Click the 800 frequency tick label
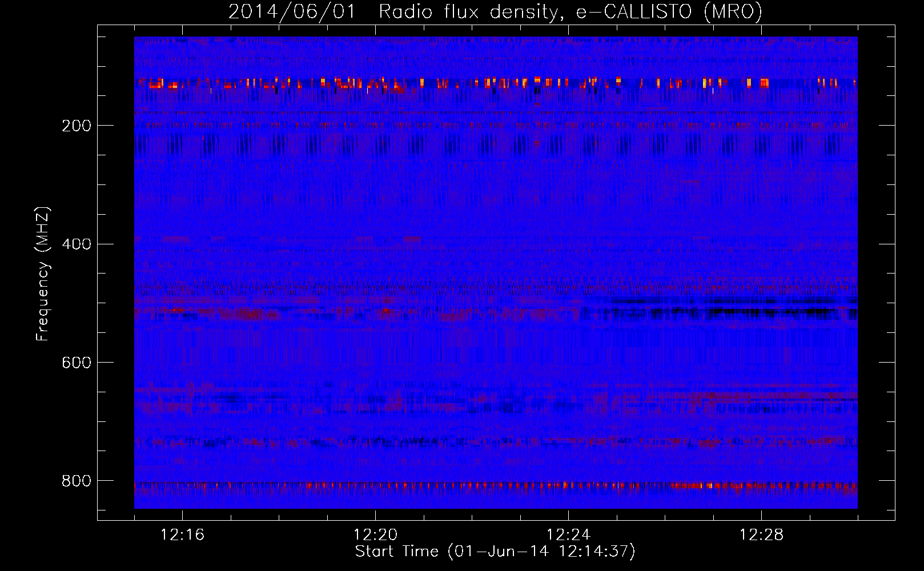This screenshot has height=571, width=924. tap(77, 481)
